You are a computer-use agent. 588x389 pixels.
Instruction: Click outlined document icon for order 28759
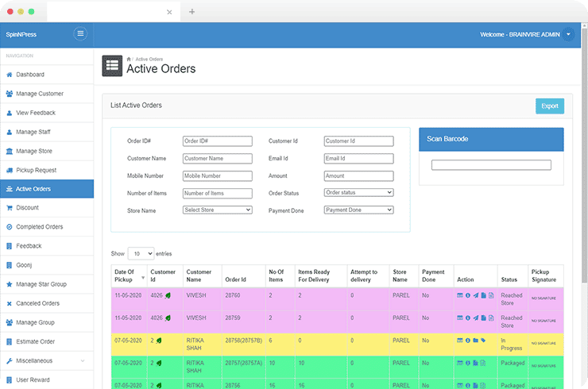491,318
